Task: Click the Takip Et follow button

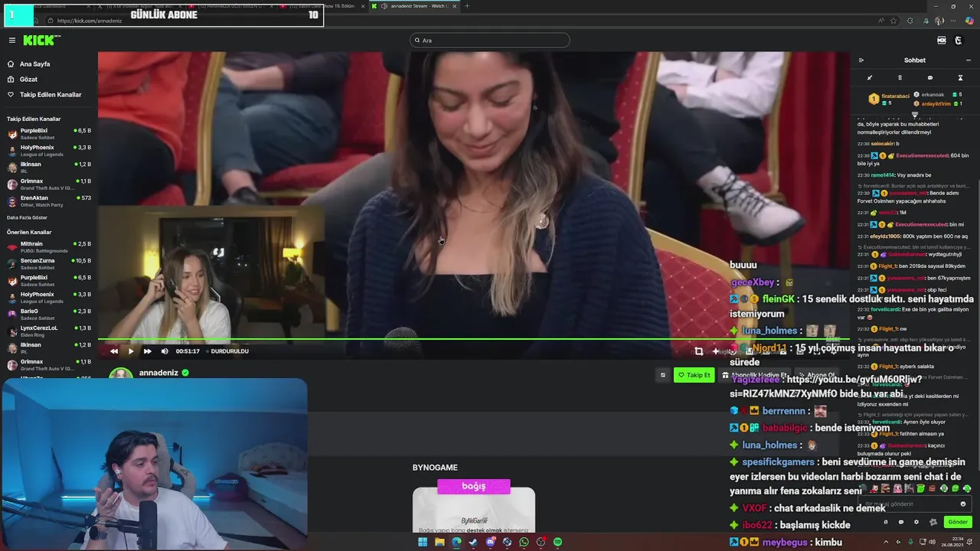Action: pos(694,375)
